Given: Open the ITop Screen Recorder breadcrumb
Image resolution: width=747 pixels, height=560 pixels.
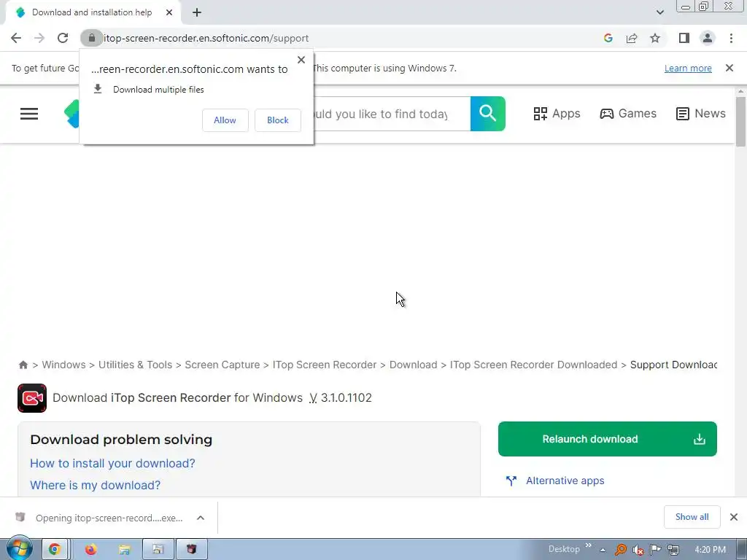Looking at the screenshot, I should 325,365.
